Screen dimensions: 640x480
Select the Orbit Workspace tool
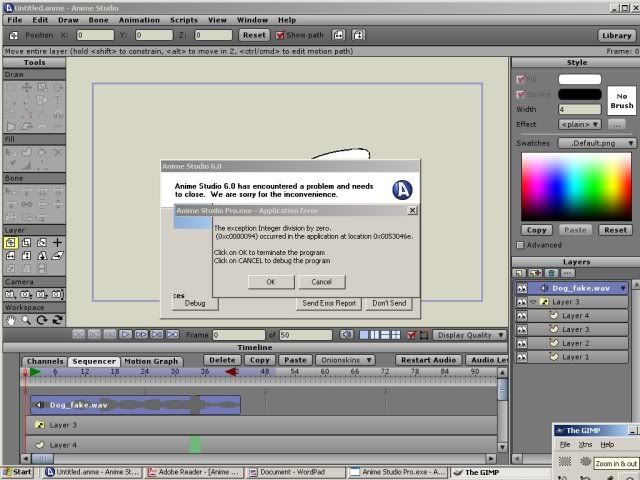(58, 320)
